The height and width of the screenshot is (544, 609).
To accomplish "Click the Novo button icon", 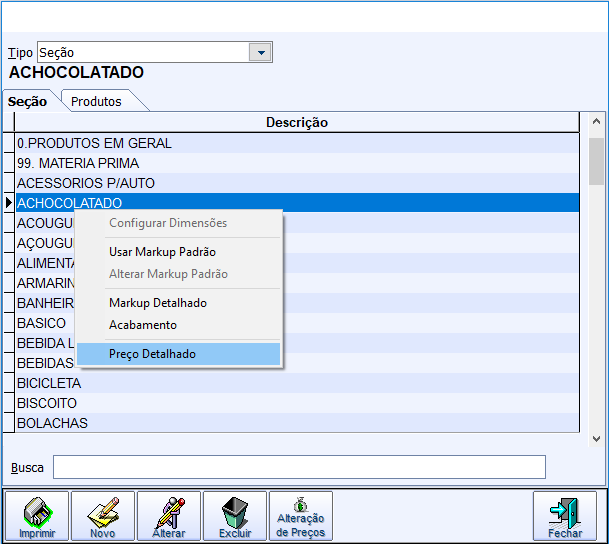I will pyautogui.click(x=103, y=516).
